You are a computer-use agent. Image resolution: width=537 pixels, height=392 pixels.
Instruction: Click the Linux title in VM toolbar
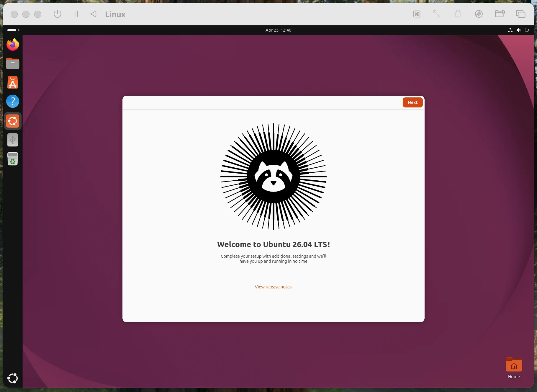pos(115,14)
